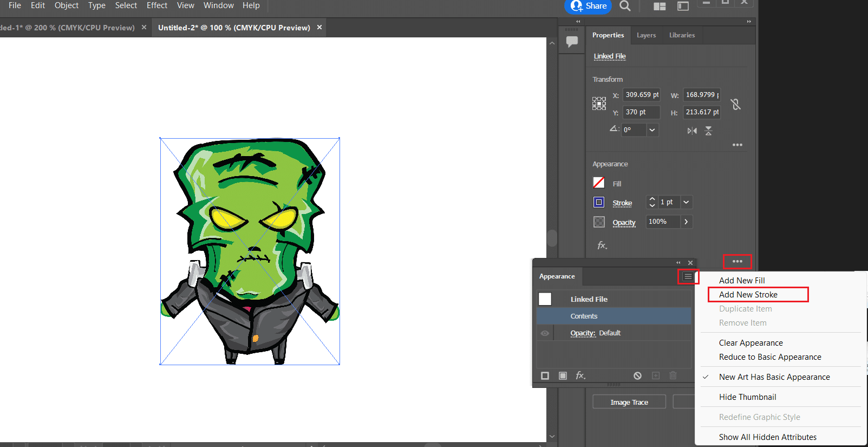Flip the image horizontally
Viewport: 868px width, 447px height.
tap(692, 131)
